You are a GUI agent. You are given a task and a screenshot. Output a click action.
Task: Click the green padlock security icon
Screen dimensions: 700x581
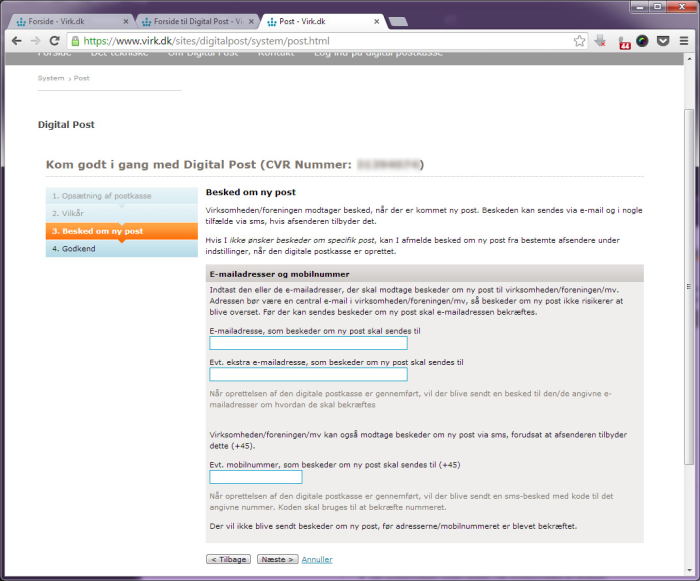click(75, 41)
